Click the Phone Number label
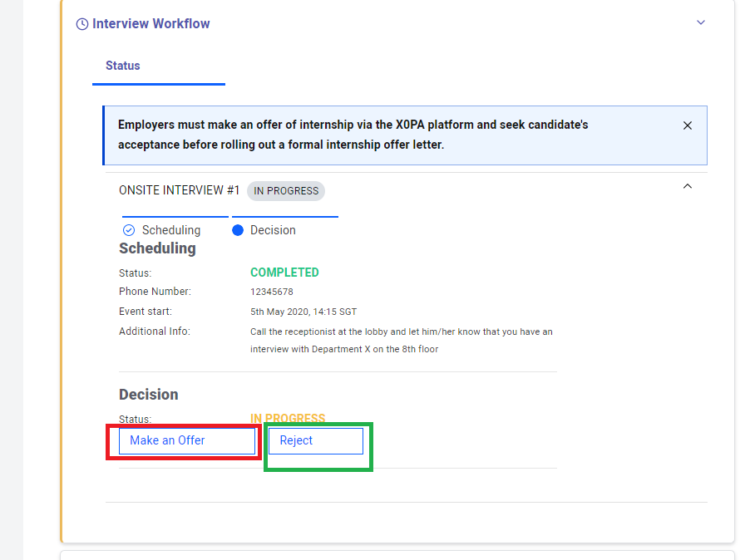Screen dimensions: 745x560 [155, 292]
